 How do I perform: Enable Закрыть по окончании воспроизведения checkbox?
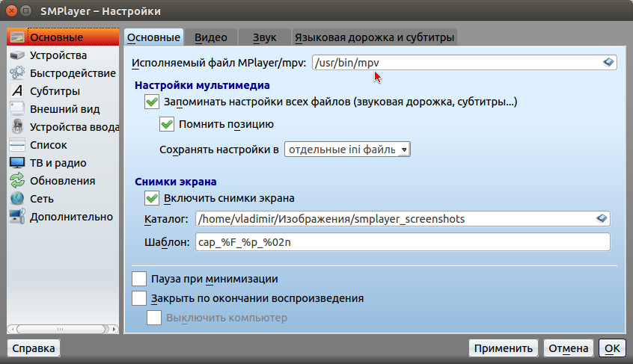click(x=139, y=298)
